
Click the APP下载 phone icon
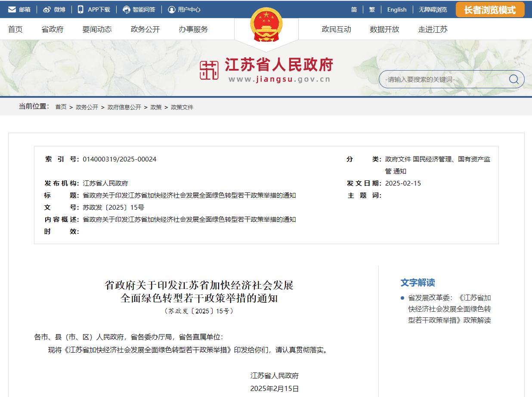pyautogui.click(x=80, y=9)
